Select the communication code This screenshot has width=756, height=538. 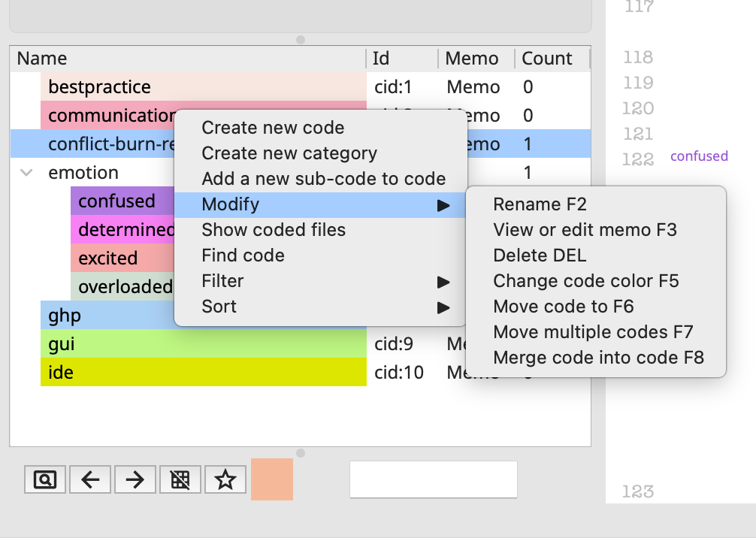(x=107, y=116)
